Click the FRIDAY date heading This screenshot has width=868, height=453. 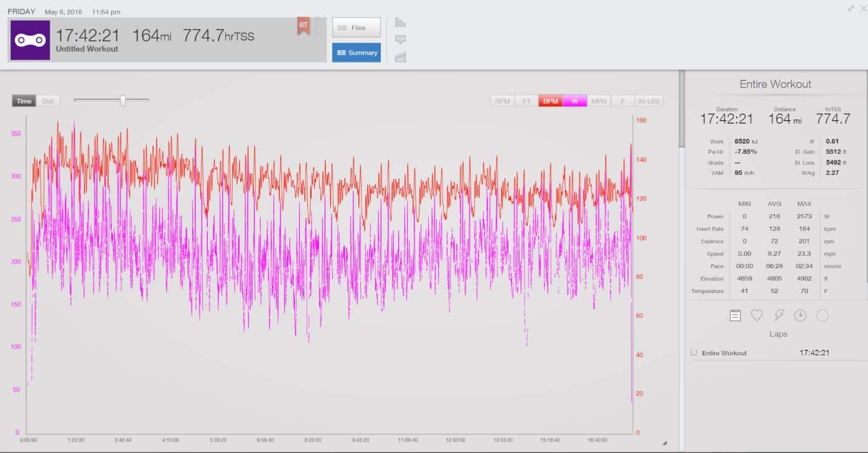(x=22, y=12)
